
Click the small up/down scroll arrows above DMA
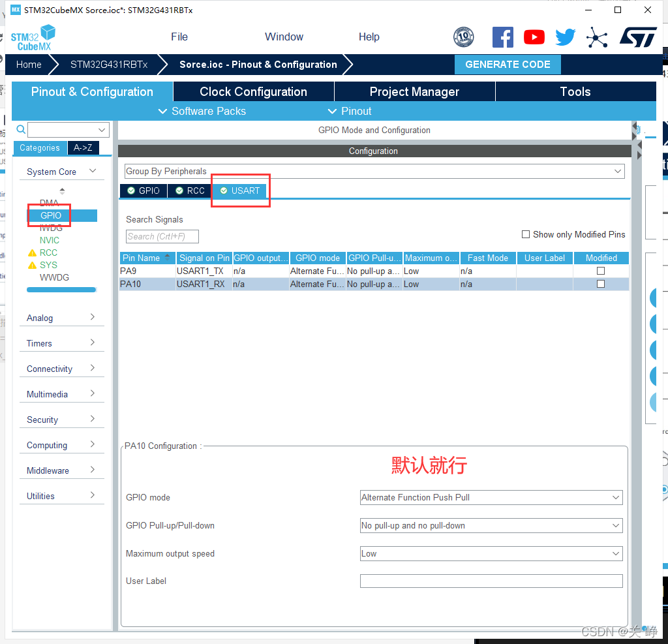[x=62, y=191]
